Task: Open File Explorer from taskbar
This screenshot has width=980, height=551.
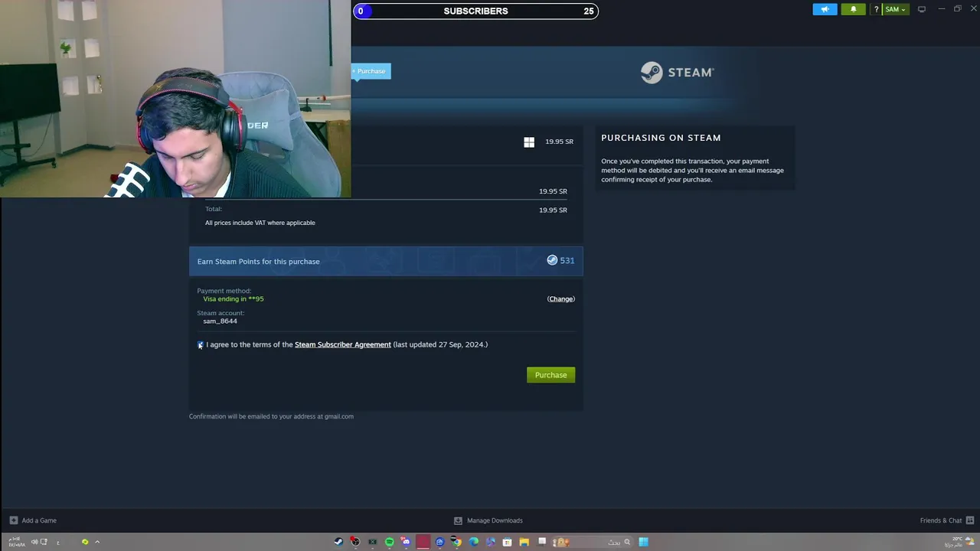Action: click(524, 542)
